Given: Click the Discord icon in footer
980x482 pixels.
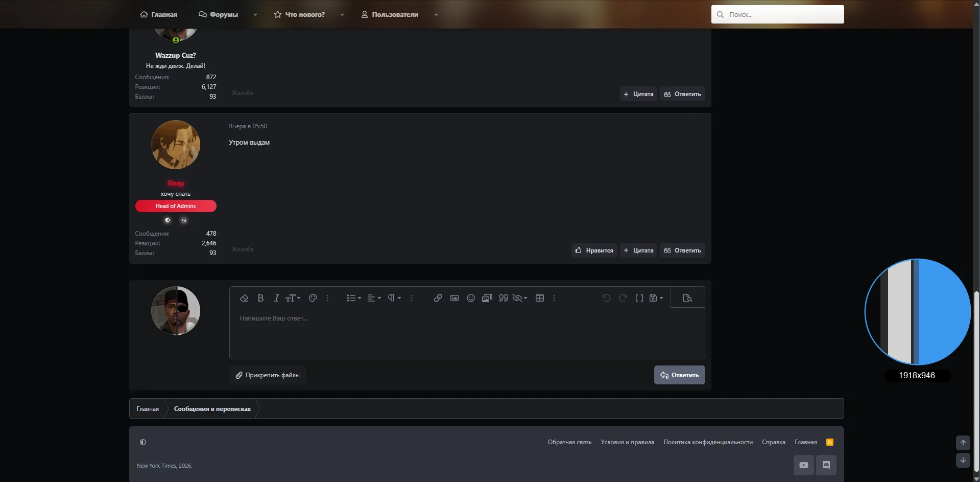Looking at the screenshot, I should point(826,465).
